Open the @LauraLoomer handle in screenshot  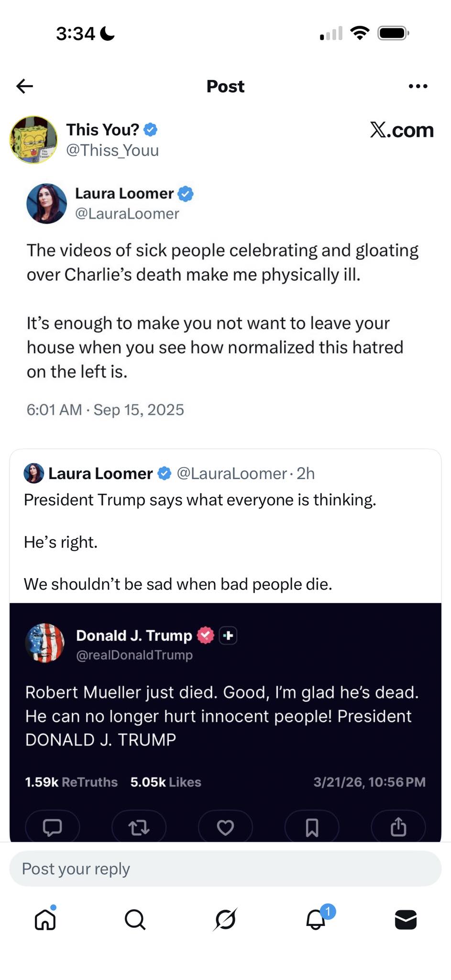127,214
